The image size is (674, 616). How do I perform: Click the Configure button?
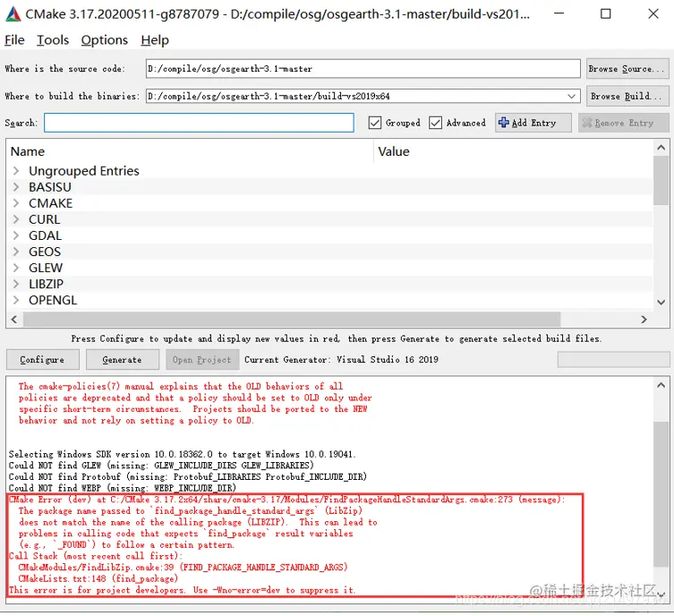point(43,359)
